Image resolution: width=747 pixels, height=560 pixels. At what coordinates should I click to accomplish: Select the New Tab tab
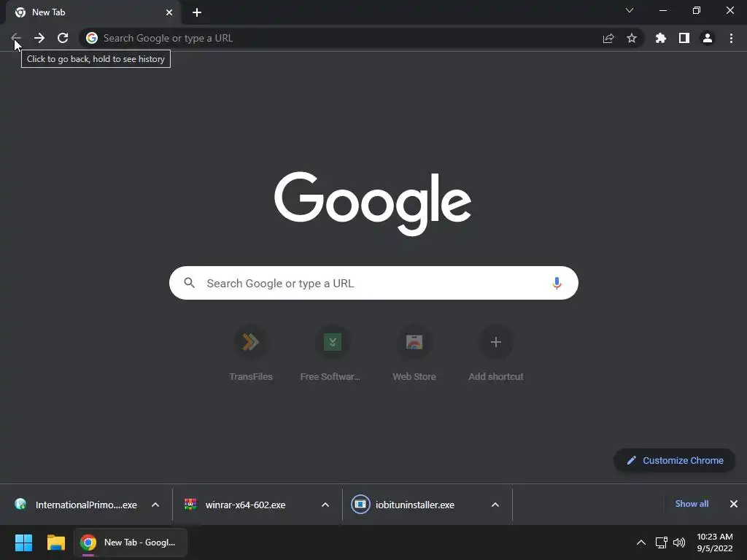coord(93,12)
